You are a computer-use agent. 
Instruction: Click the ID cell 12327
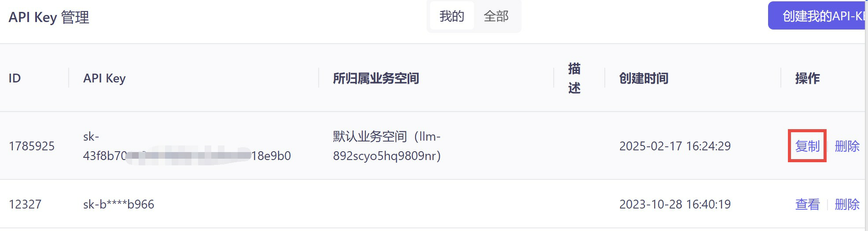(25, 204)
